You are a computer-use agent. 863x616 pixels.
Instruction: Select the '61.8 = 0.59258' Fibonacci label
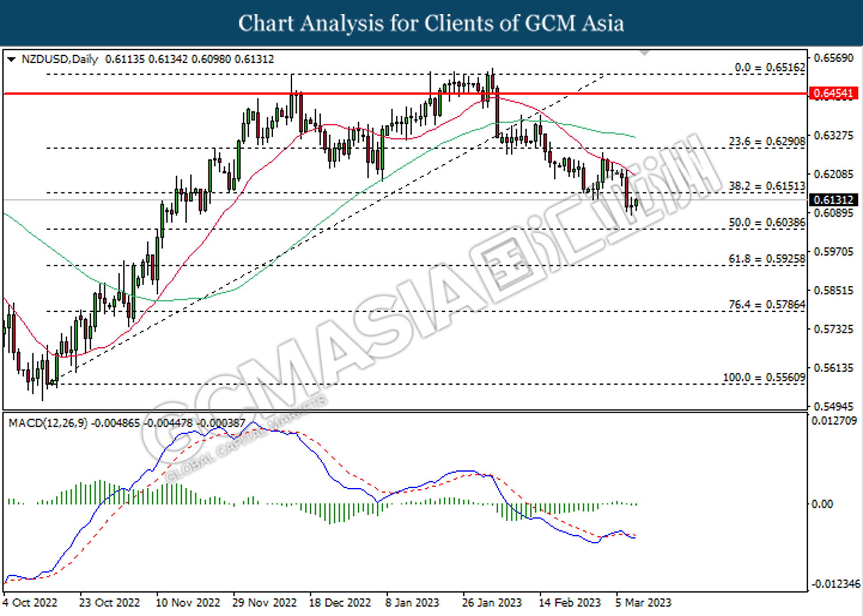767,259
